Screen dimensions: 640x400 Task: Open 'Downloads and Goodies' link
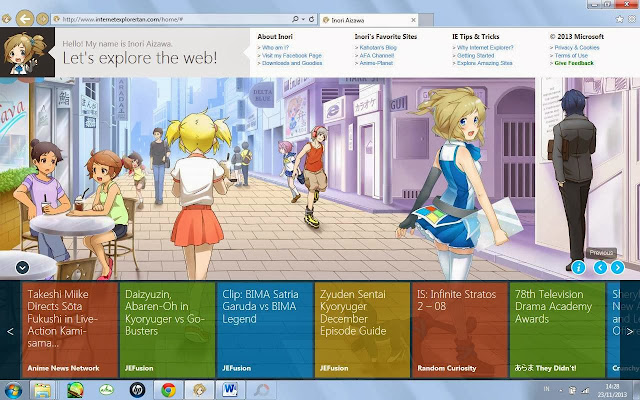(x=292, y=63)
